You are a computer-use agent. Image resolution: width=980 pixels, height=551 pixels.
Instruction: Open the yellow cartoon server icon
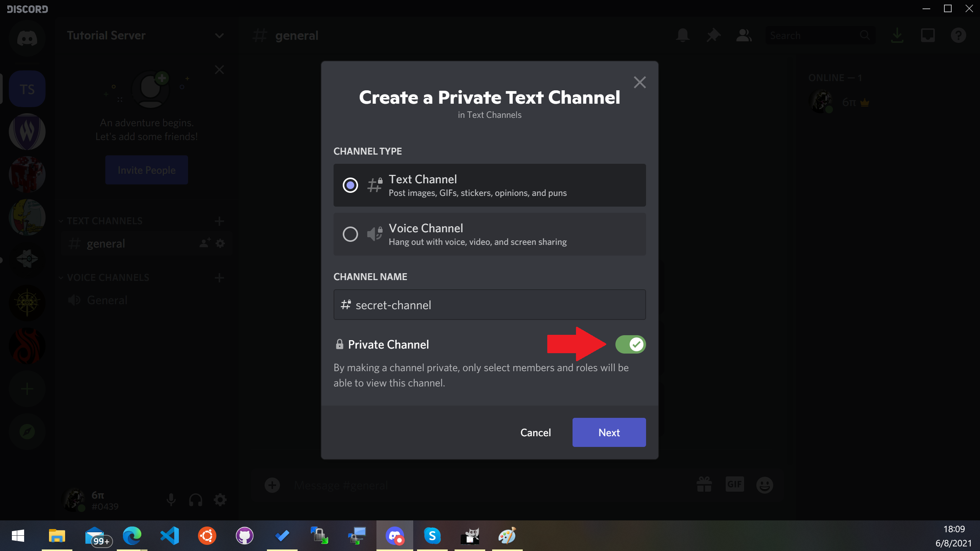[27, 217]
